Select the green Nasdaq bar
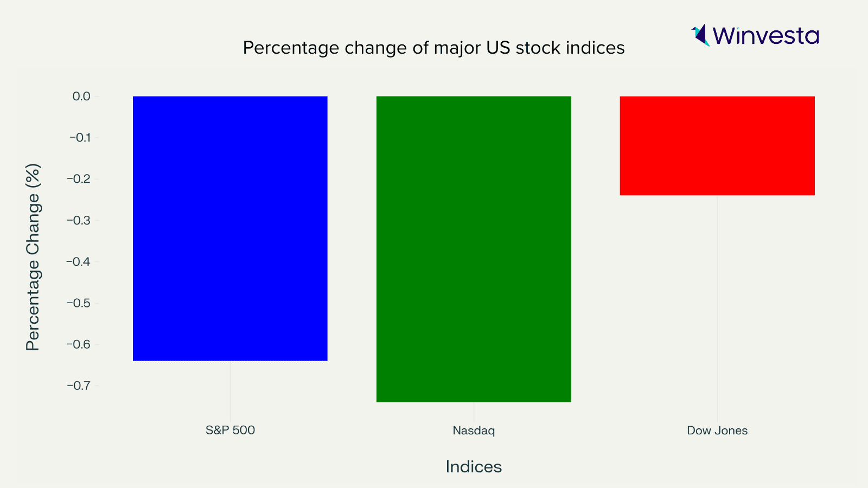This screenshot has width=868, height=488. [474, 249]
